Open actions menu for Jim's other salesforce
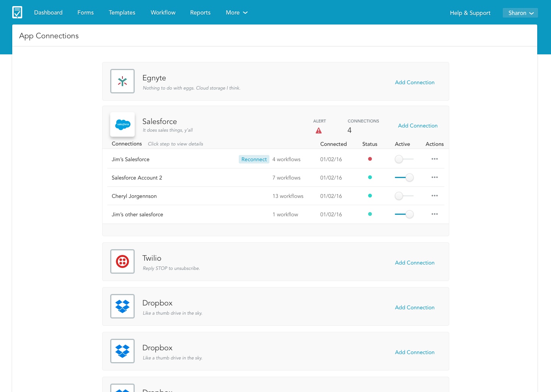The image size is (551, 392). pyautogui.click(x=434, y=214)
